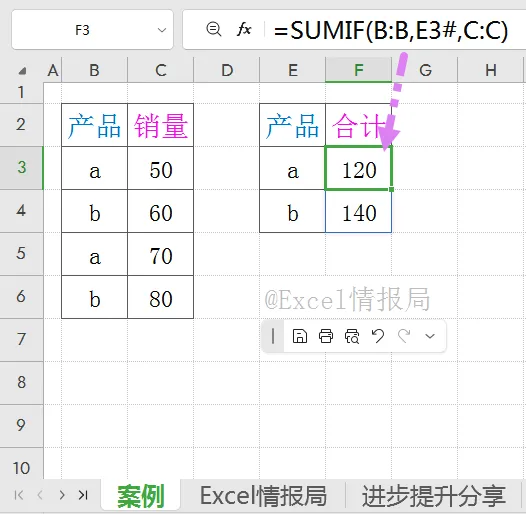Viewport: 526px width, 514px height.
Task: Click cell F2 with 合计 header
Action: click(x=359, y=125)
